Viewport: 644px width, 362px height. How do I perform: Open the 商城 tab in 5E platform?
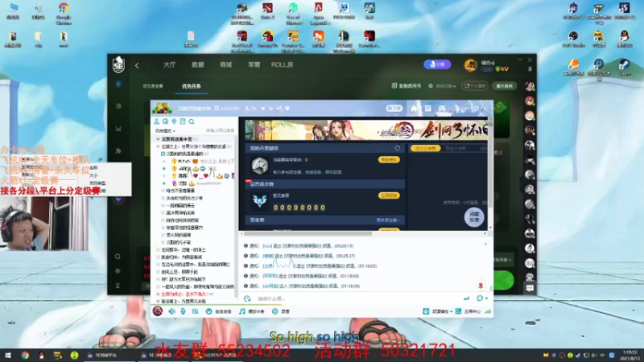point(225,65)
